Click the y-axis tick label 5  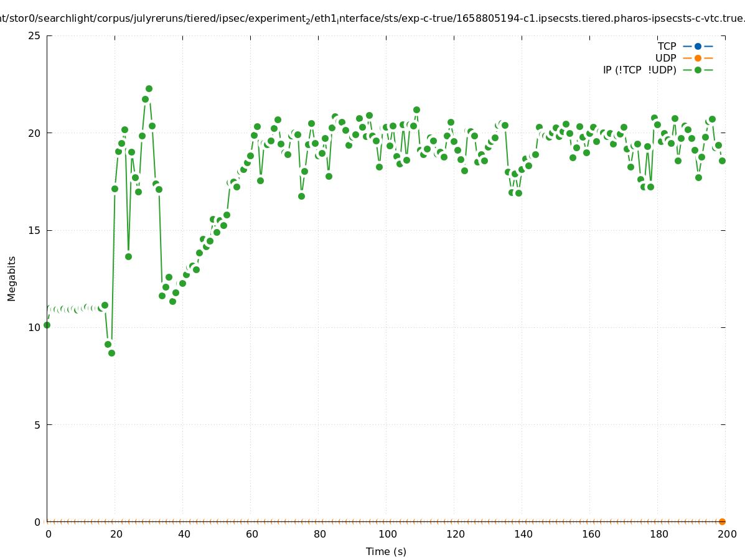coord(37,425)
